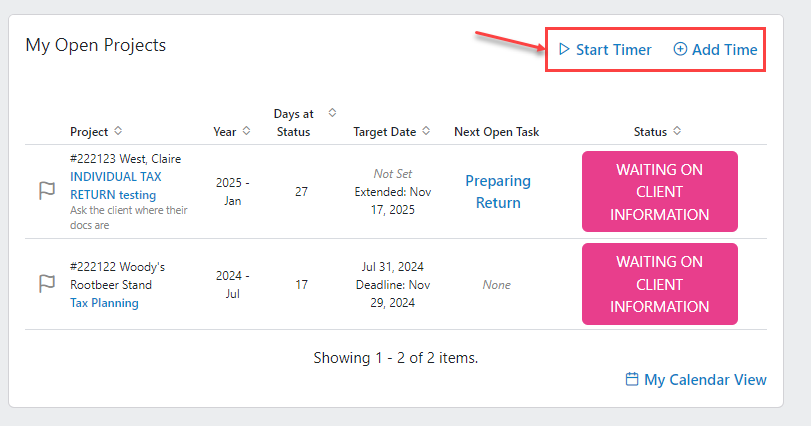Open the Preparing Return task link
The width and height of the screenshot is (811, 426).
[498, 192]
